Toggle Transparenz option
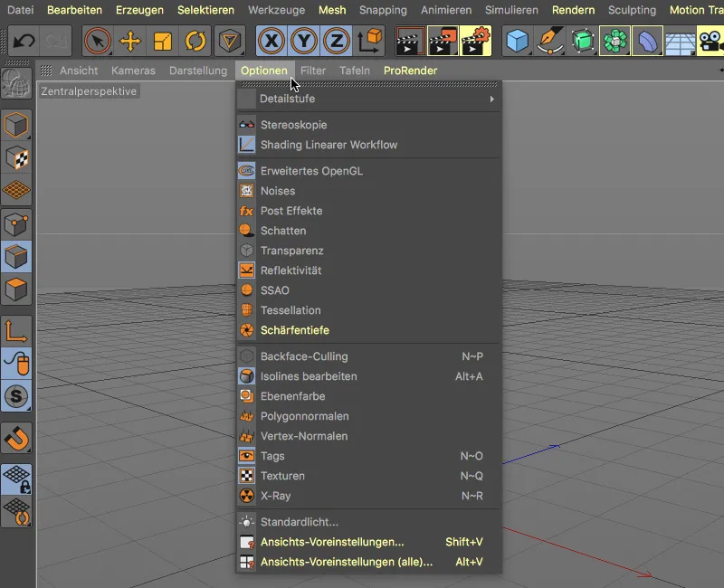 (x=368, y=251)
